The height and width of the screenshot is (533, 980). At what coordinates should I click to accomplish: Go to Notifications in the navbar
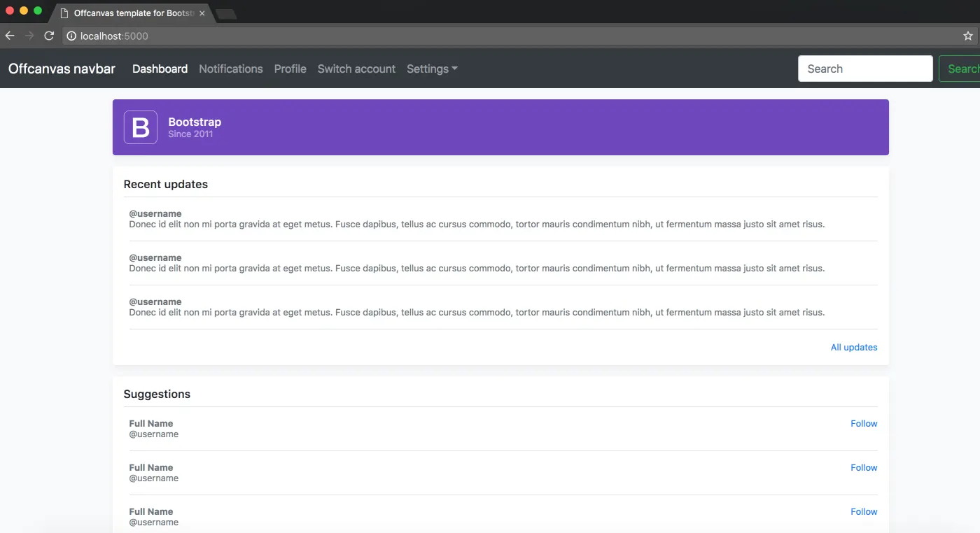coord(231,69)
